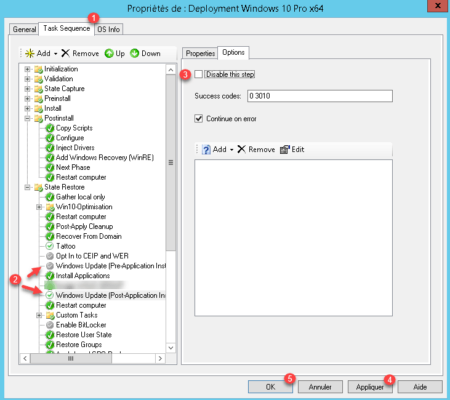Click the Windows Update Post-Application step icon
The height and width of the screenshot is (400, 450).
pyautogui.click(x=50, y=295)
